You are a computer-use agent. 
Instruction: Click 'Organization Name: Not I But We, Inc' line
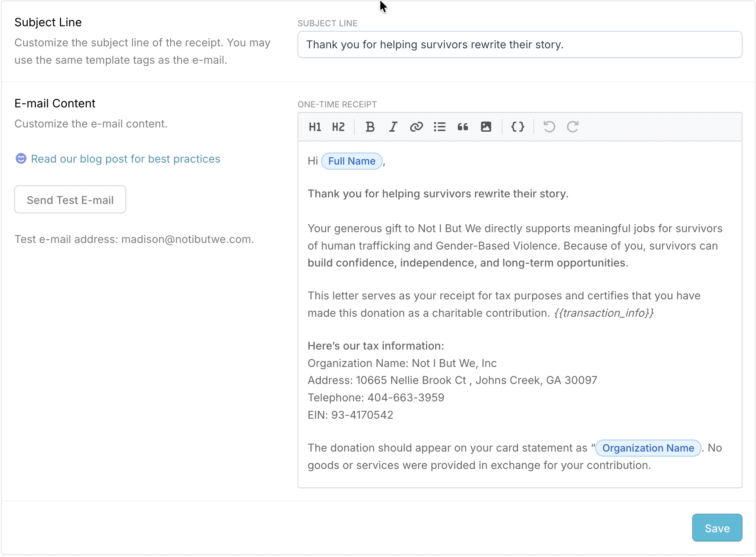pyautogui.click(x=402, y=363)
